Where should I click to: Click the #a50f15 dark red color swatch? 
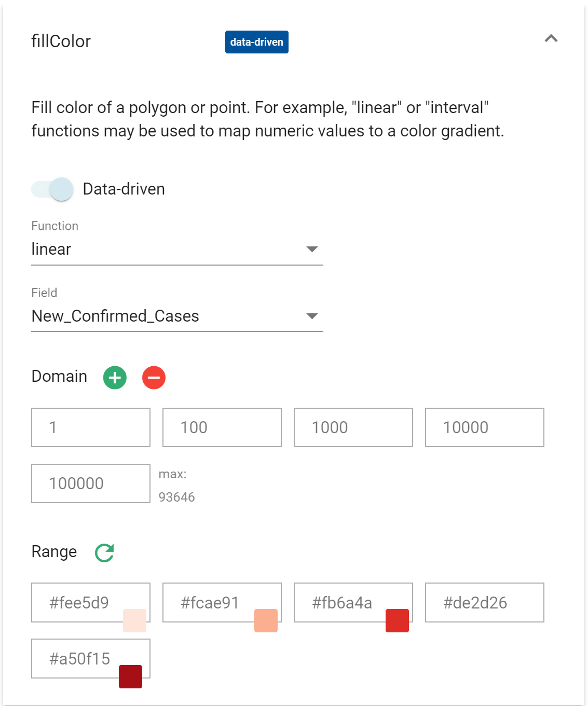[130, 676]
